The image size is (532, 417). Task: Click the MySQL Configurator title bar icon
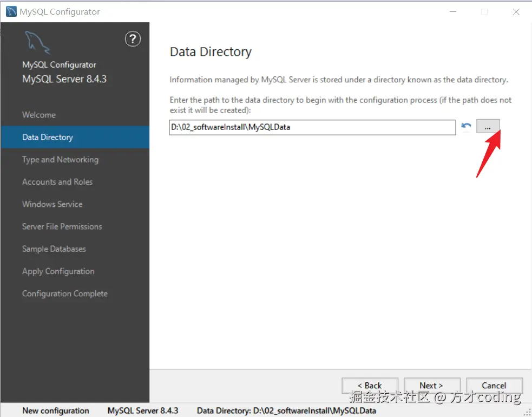click(11, 11)
